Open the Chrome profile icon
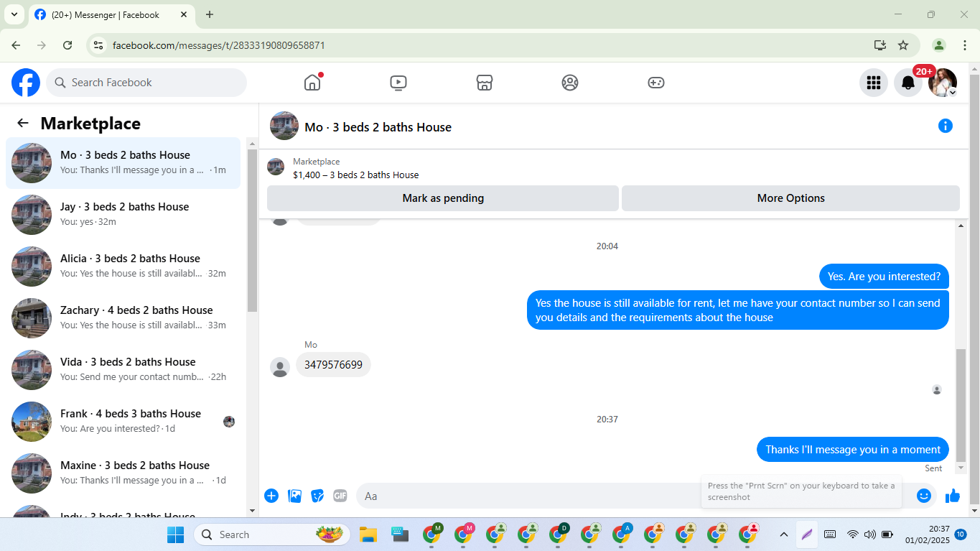 coord(939,45)
